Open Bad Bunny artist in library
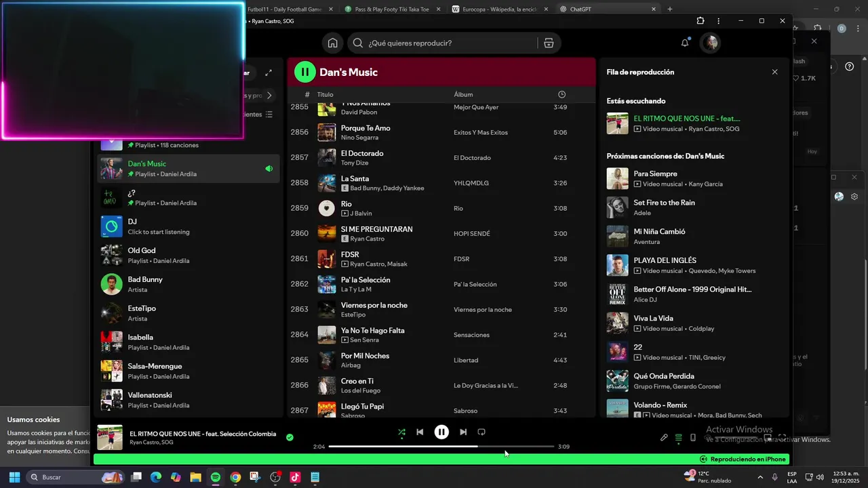 189,285
